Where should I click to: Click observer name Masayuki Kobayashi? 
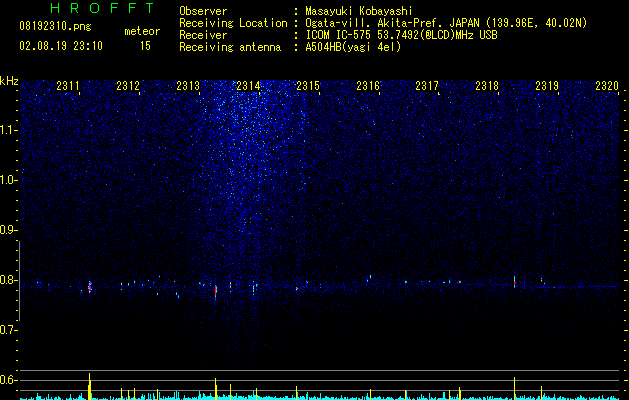click(359, 11)
